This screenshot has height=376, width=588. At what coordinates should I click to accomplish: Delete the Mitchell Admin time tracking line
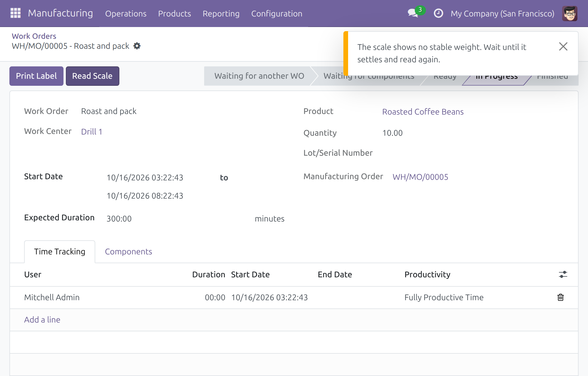click(x=561, y=297)
